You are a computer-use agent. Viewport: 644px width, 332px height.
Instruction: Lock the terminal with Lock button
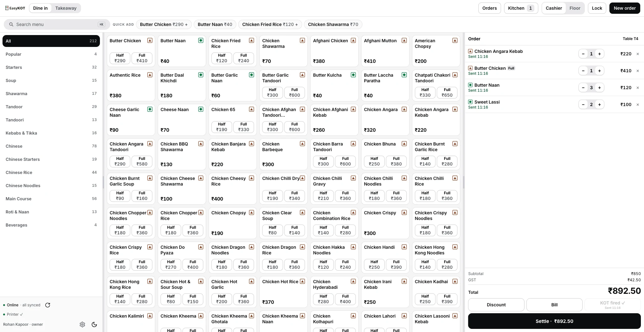(x=597, y=8)
